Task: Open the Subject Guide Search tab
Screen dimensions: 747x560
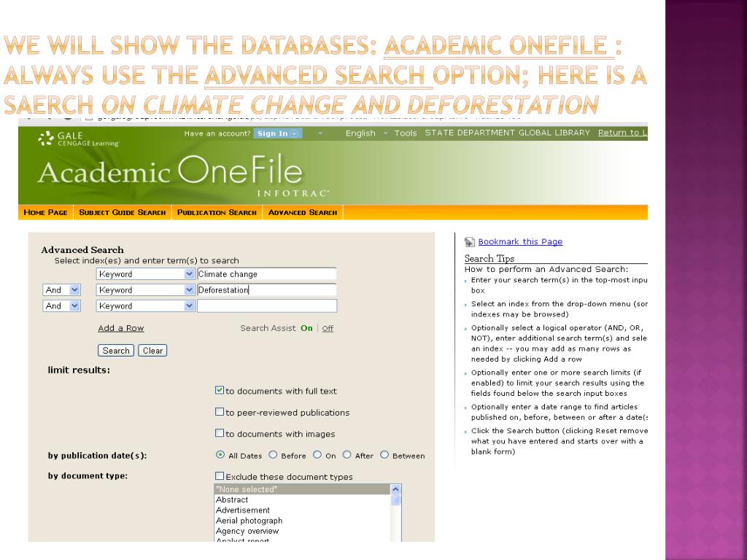Action: (x=123, y=212)
